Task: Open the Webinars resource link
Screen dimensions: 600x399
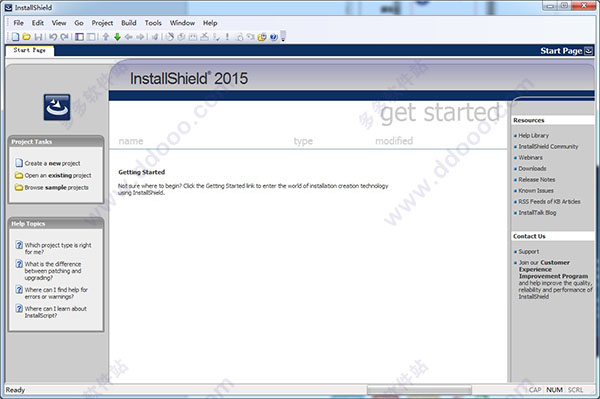Action: click(530, 158)
